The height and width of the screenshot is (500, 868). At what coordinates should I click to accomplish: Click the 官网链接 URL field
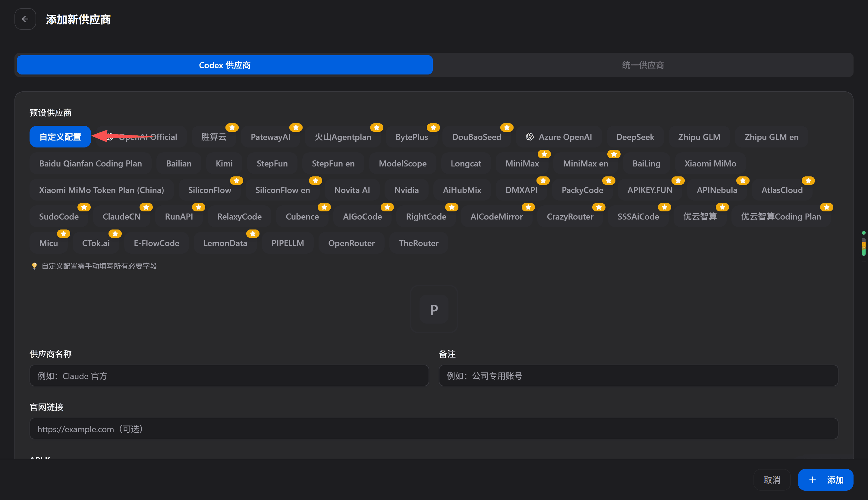click(x=434, y=429)
